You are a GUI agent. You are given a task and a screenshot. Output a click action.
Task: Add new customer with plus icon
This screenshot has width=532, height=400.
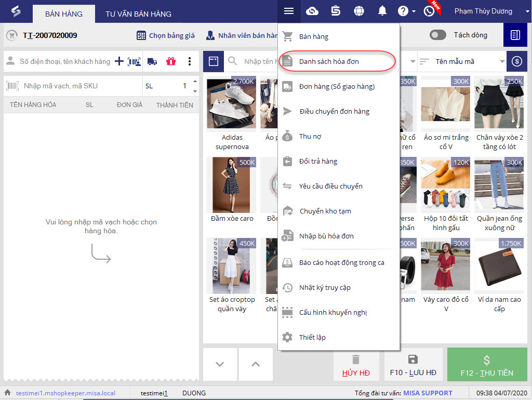tap(119, 61)
